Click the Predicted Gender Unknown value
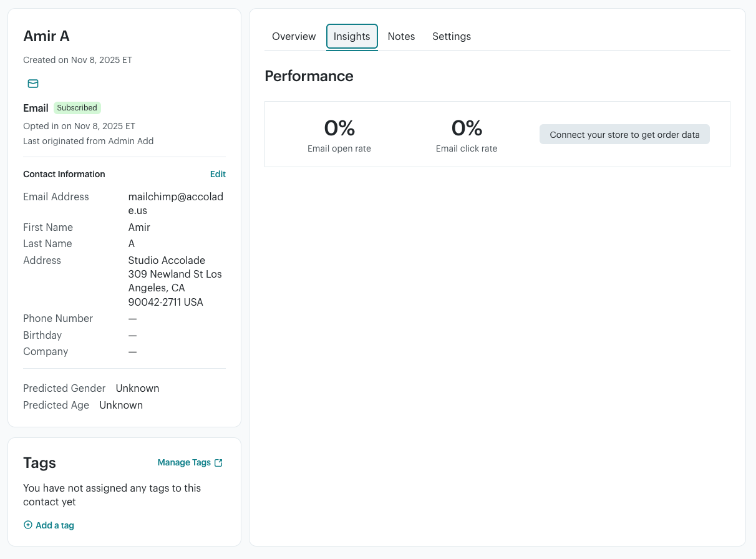 coord(137,388)
